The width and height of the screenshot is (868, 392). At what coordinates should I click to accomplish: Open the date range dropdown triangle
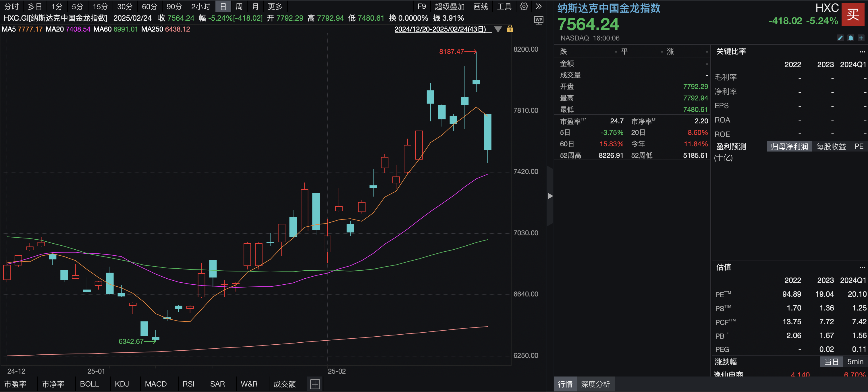(498, 29)
